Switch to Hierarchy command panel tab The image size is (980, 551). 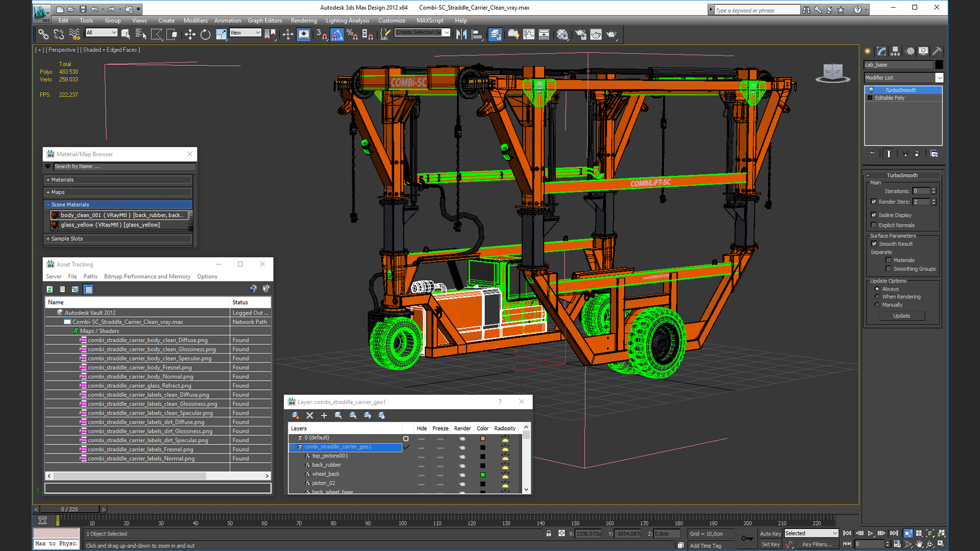[x=895, y=51]
